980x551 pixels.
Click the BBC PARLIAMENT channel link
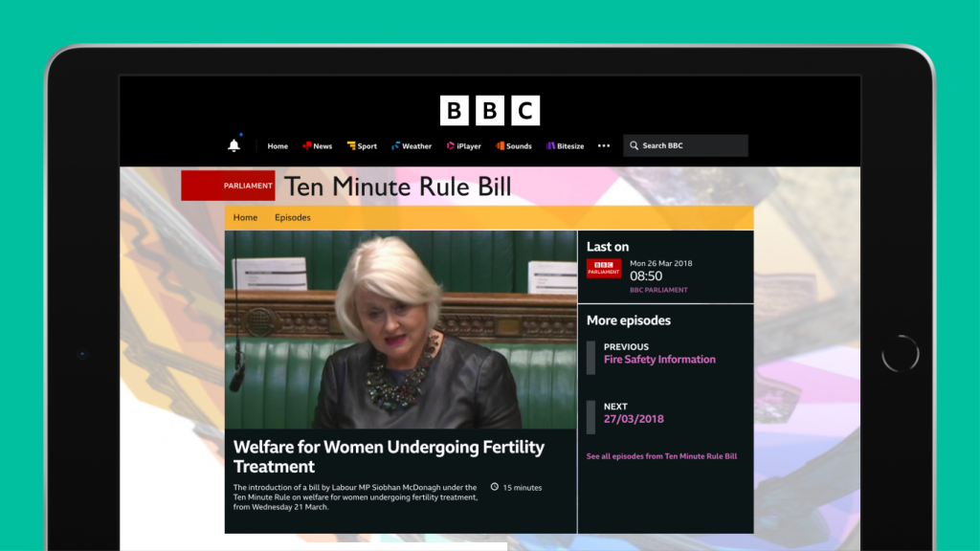[658, 290]
